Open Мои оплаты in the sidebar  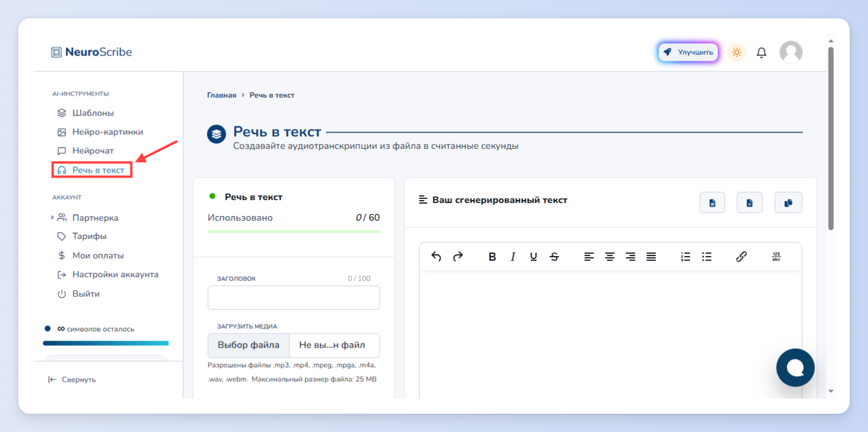coord(90,256)
